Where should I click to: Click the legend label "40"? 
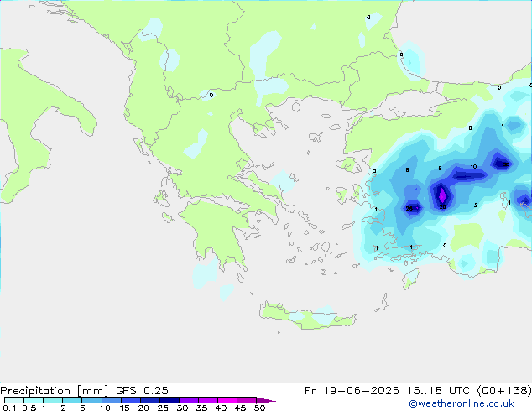point(221,408)
